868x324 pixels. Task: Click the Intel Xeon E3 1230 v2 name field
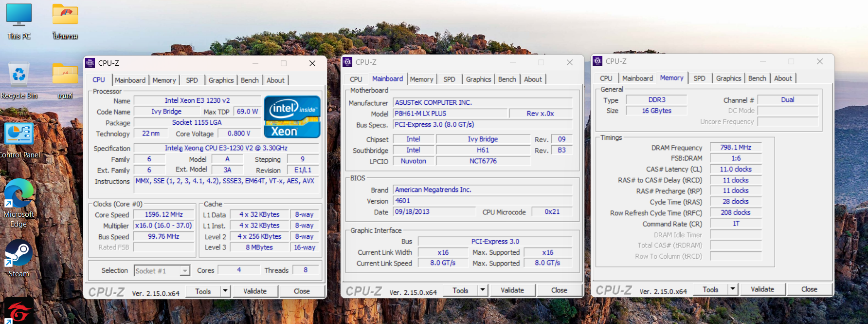(197, 100)
